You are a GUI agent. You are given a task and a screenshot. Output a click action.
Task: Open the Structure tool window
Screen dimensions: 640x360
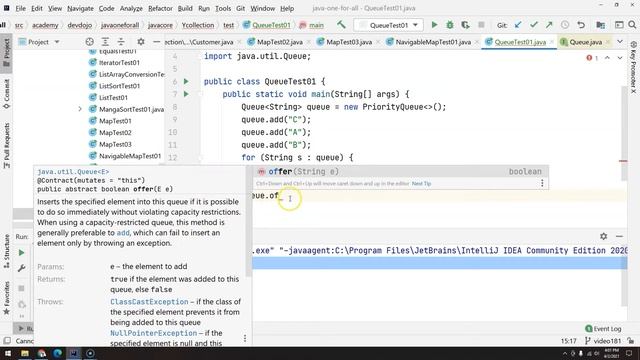pos(7,251)
